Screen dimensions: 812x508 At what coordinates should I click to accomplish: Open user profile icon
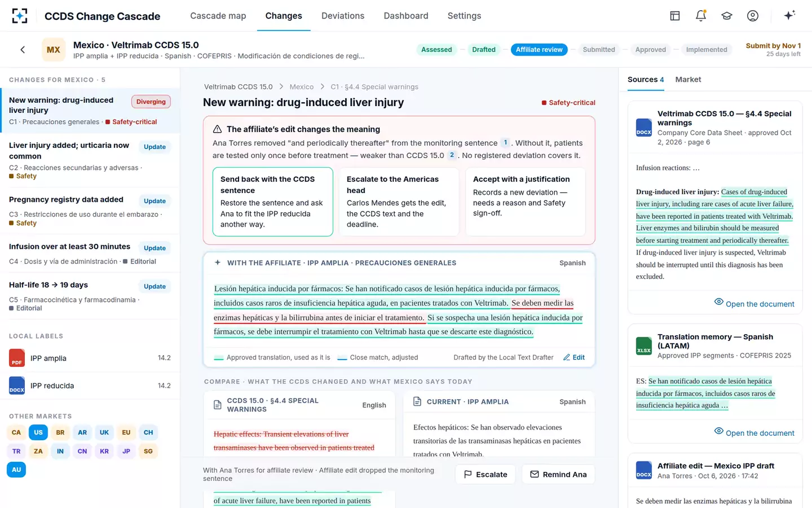click(x=753, y=16)
